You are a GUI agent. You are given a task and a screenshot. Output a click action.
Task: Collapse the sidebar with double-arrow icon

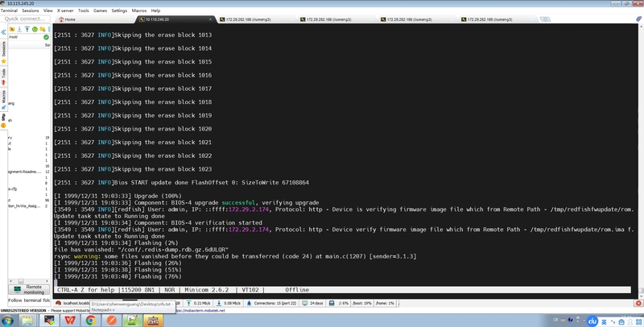click(3, 31)
